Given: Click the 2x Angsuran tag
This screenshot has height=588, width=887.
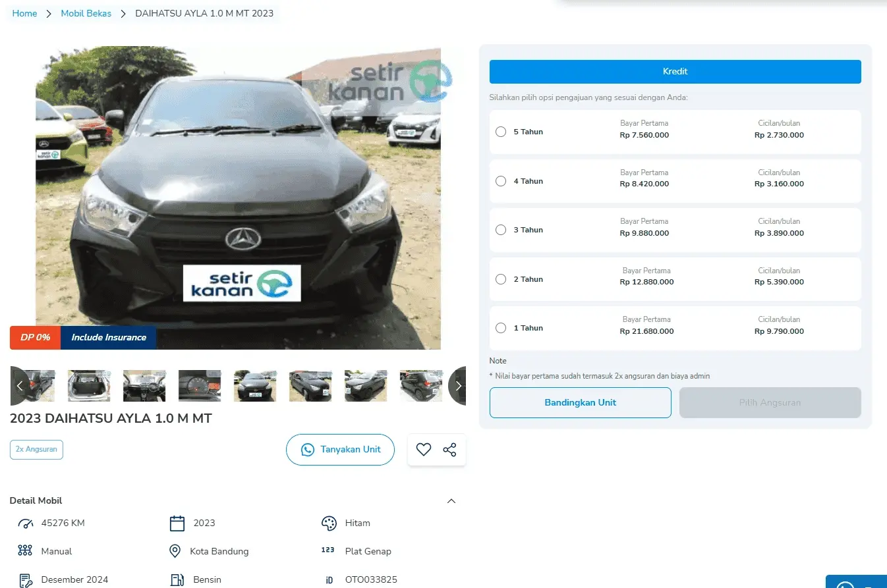Looking at the screenshot, I should click(x=36, y=450).
